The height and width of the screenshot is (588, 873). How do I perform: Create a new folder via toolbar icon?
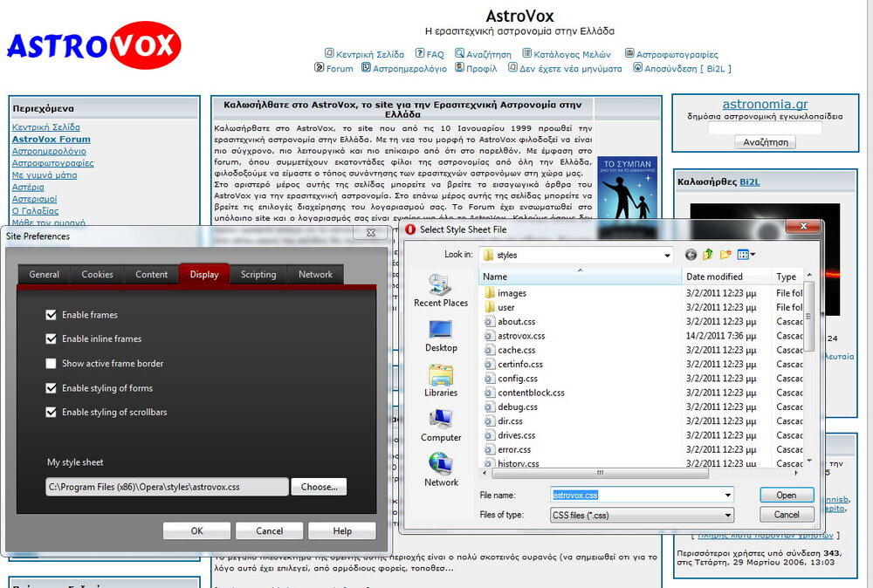coord(725,255)
